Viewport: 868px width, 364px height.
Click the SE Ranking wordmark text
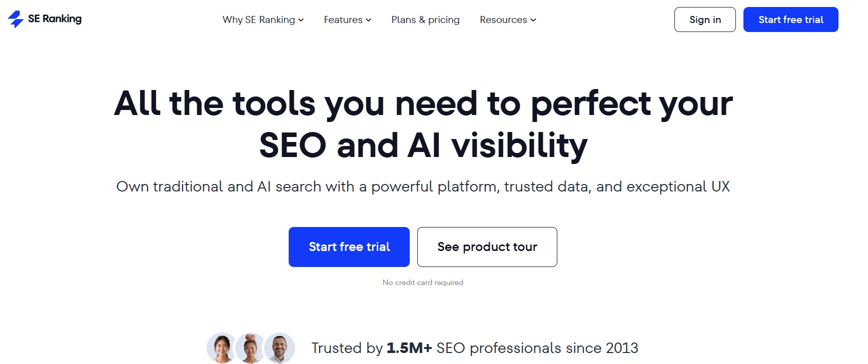click(x=55, y=19)
